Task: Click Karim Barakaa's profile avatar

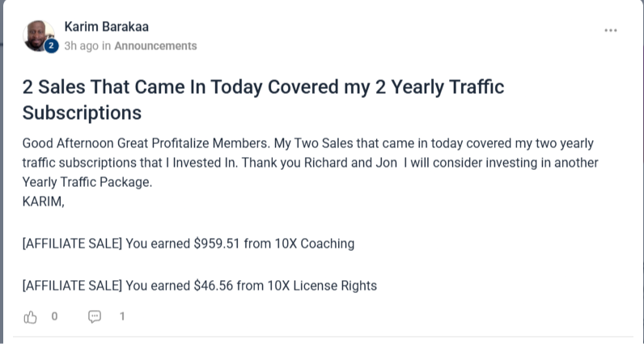Action: coord(38,35)
